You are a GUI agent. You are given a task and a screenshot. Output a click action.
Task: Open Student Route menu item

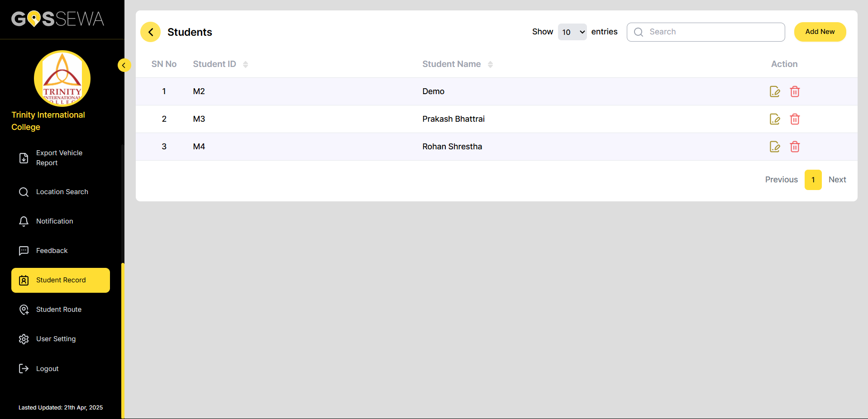pyautogui.click(x=61, y=309)
